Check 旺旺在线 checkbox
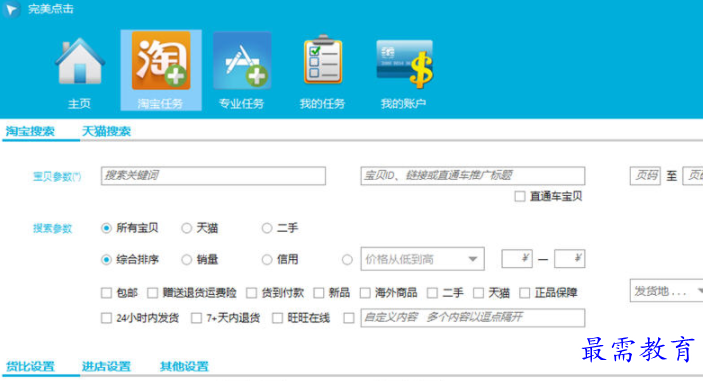The image size is (703, 381). coord(278,318)
